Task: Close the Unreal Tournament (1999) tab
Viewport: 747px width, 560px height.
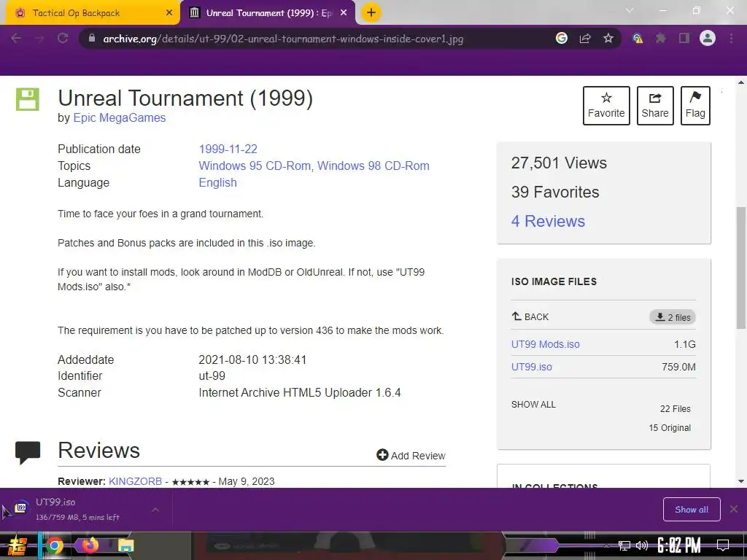Action: coord(344,13)
